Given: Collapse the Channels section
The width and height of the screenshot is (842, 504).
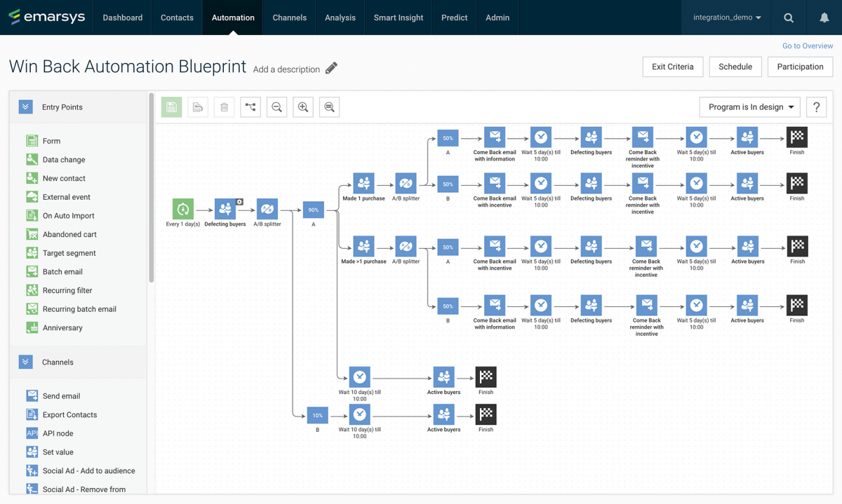Looking at the screenshot, I should pyautogui.click(x=26, y=362).
